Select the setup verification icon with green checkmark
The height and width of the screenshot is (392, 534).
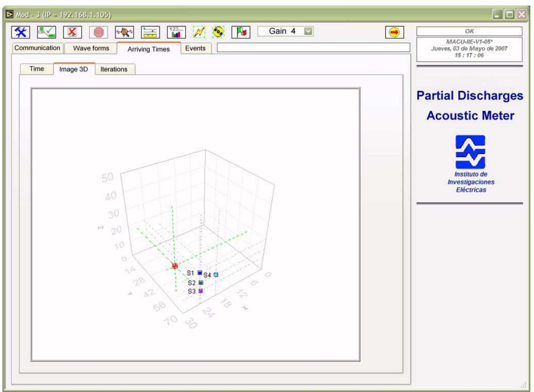point(46,32)
